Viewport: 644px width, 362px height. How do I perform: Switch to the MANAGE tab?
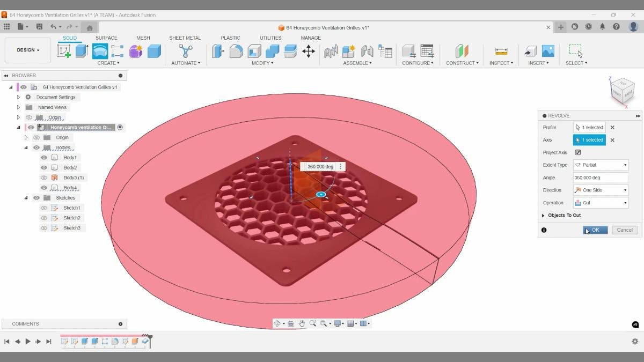311,38
